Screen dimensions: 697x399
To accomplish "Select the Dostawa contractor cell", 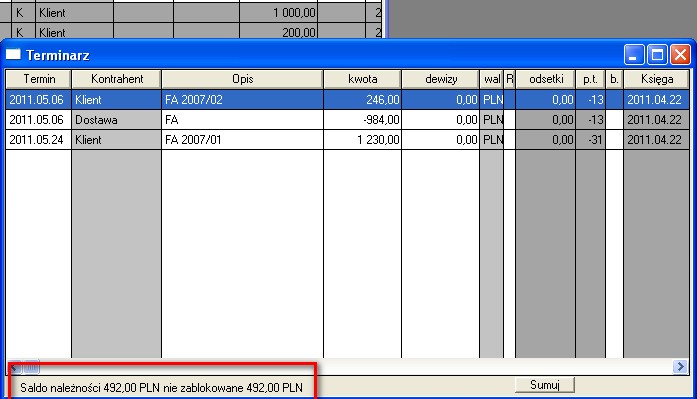I will (x=116, y=120).
